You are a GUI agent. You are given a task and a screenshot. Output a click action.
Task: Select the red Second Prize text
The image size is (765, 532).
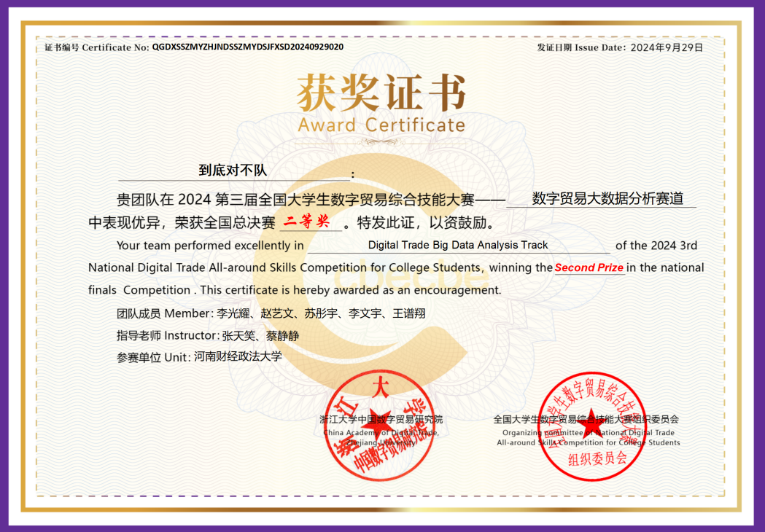tap(589, 267)
